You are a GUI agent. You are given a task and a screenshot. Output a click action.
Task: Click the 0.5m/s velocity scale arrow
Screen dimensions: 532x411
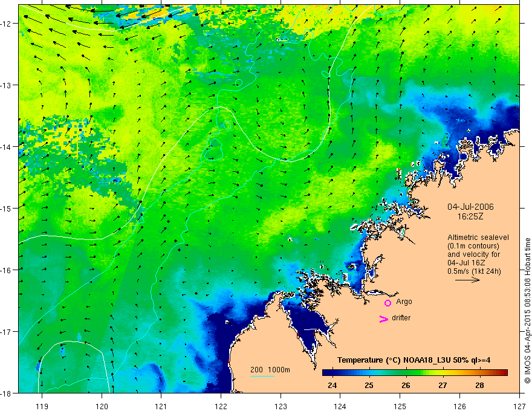(x=467, y=280)
